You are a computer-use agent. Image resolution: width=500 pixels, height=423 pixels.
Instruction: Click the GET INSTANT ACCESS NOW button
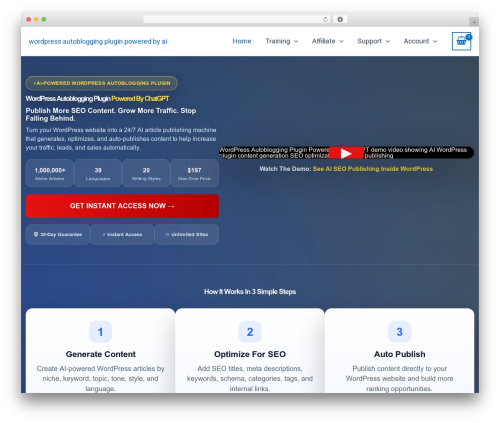pos(122,206)
